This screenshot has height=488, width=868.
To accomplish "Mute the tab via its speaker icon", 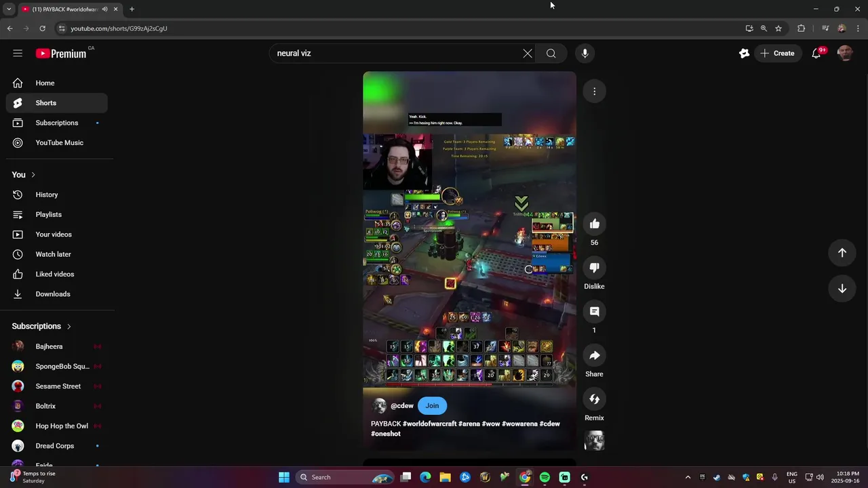I will pos(104,9).
